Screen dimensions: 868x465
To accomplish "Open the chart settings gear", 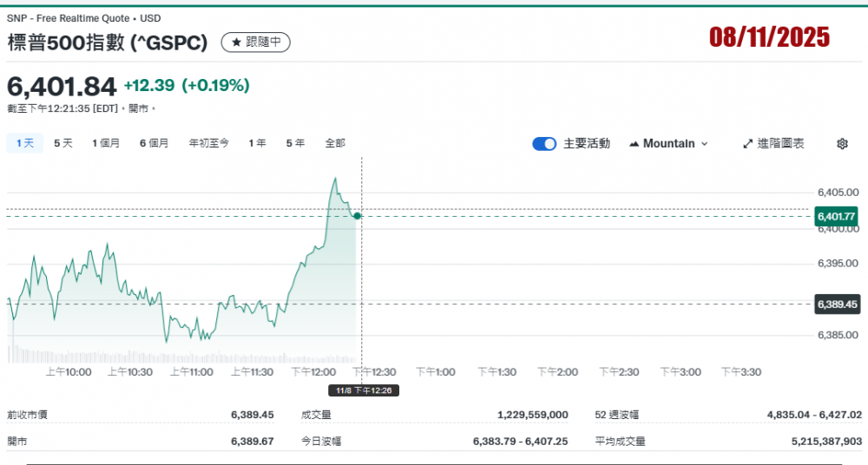I will tap(841, 144).
